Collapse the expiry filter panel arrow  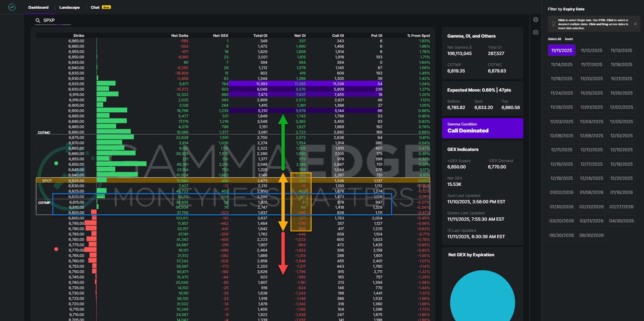536,19
